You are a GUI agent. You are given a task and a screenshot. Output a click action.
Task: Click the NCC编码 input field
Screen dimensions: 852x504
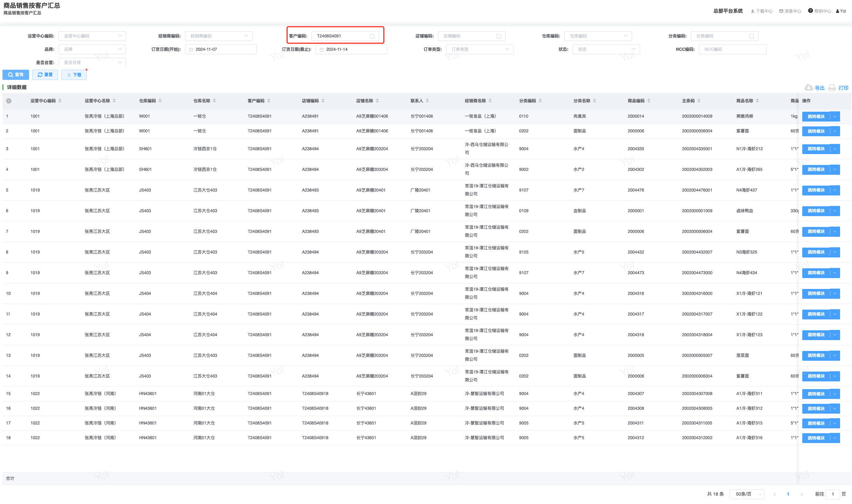click(x=732, y=49)
